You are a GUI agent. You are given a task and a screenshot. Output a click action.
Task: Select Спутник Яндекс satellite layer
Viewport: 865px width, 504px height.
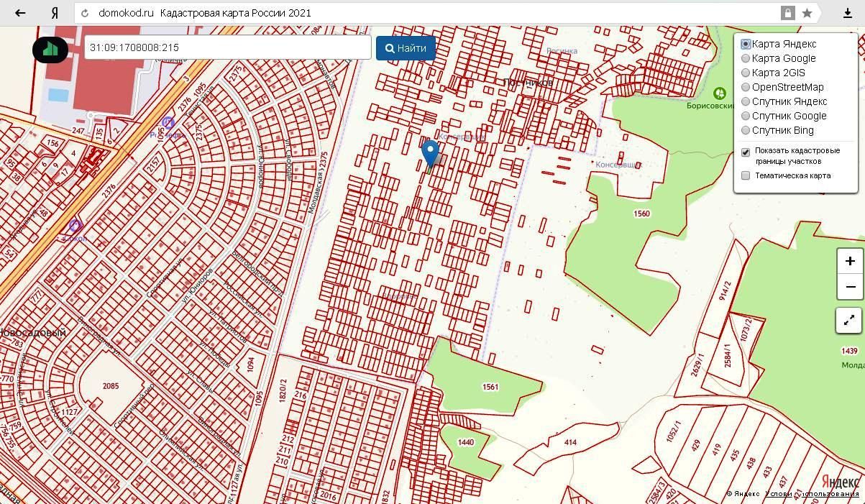coord(746,101)
